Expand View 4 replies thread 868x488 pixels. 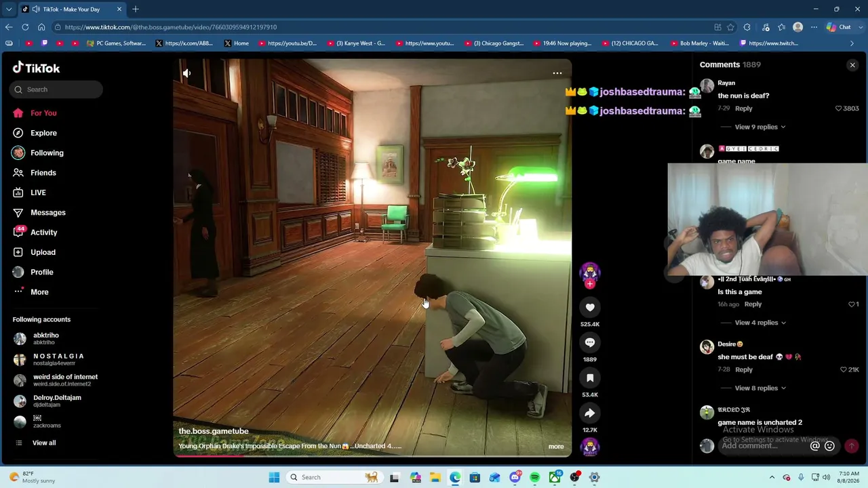click(760, 323)
